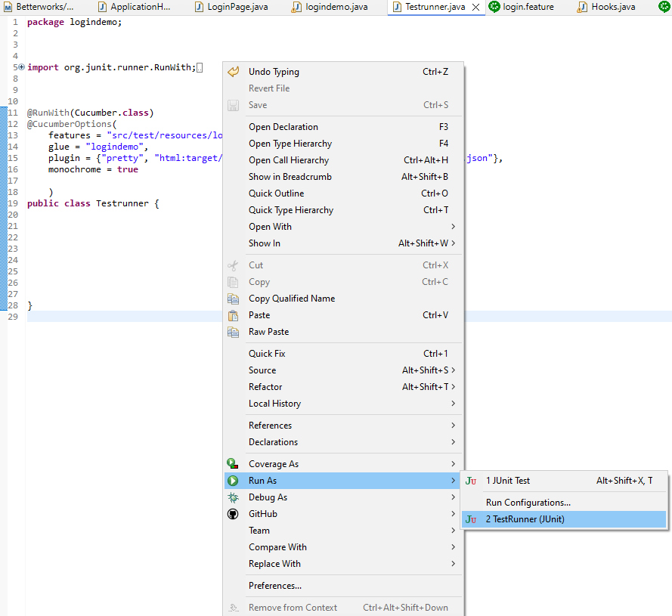Image resolution: width=672 pixels, height=616 pixels.
Task: Choose Raw Paste
Action: coord(344,332)
